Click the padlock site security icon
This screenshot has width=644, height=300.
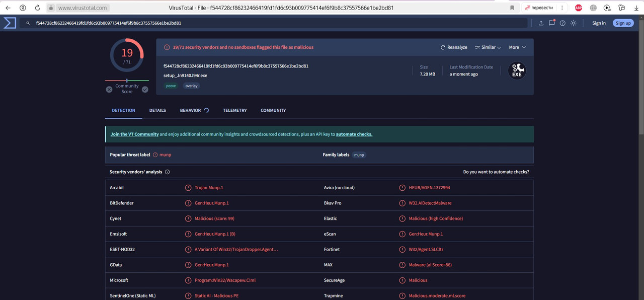pyautogui.click(x=51, y=8)
